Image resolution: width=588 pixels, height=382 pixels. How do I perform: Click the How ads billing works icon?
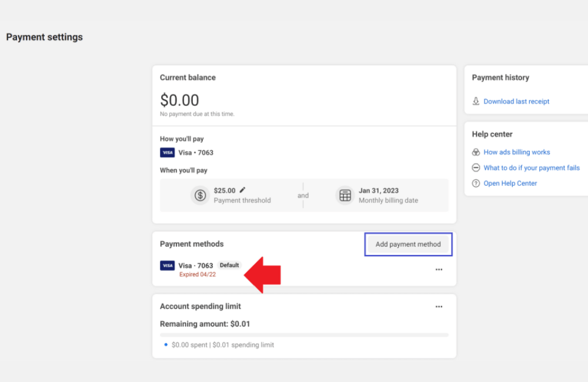point(475,152)
